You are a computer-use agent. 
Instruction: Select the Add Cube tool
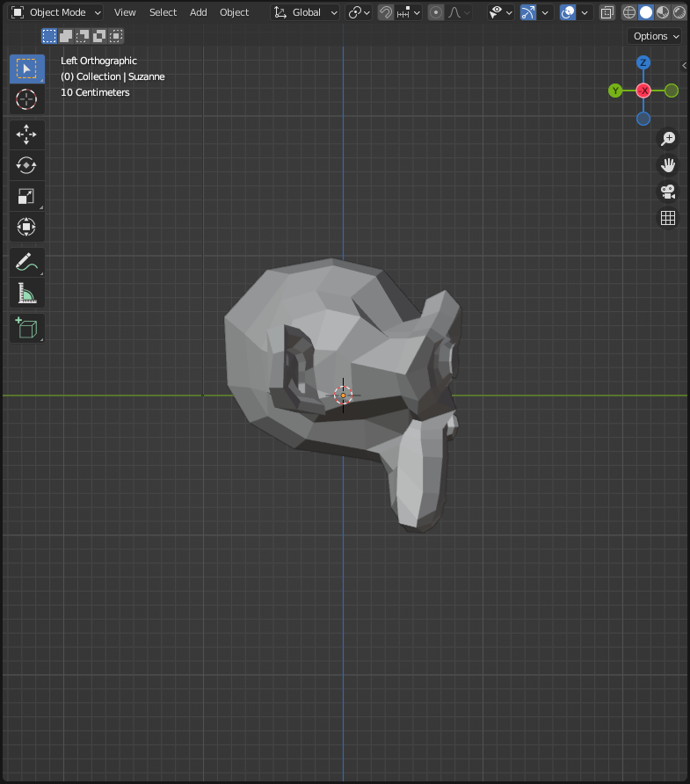click(27, 329)
